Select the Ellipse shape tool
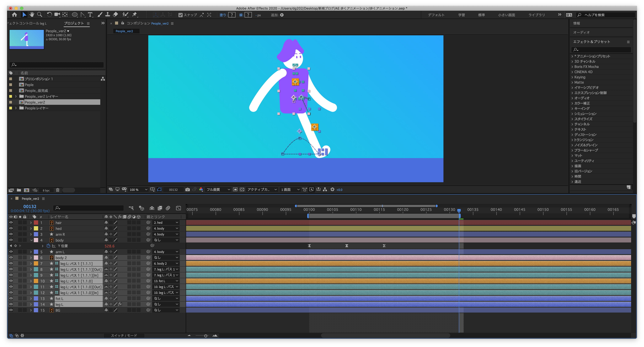 (74, 15)
